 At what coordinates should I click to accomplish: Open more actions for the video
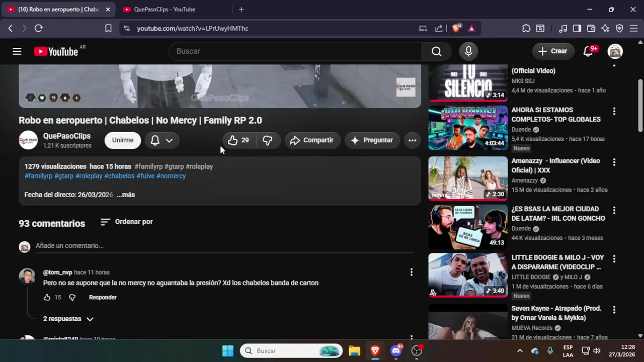[412, 140]
